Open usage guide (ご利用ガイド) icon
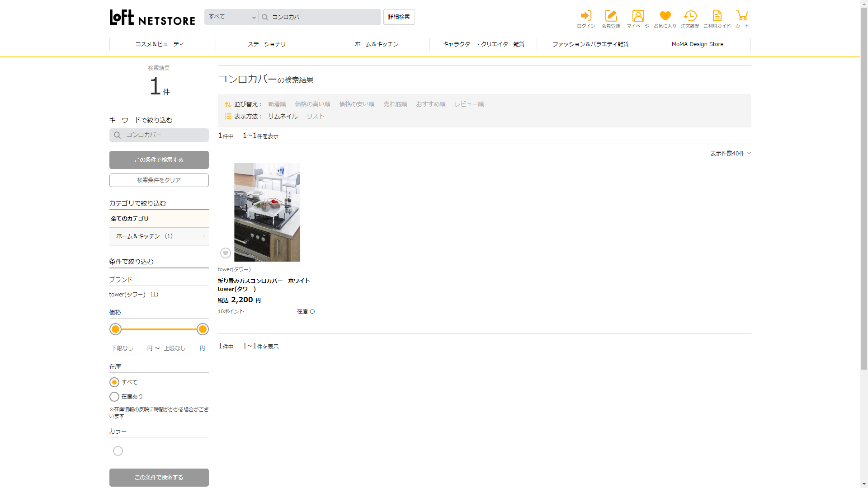This screenshot has height=488, width=868. pos(717,16)
